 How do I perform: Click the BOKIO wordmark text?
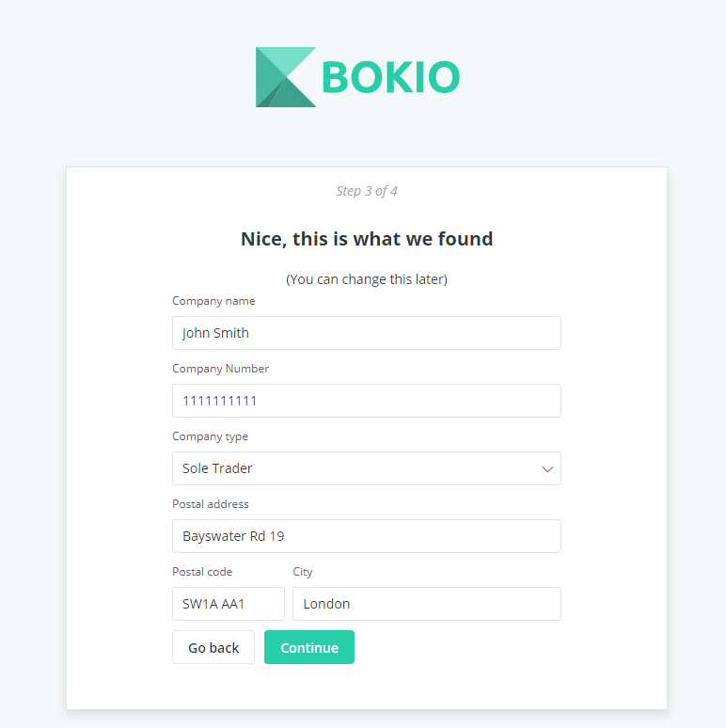tap(391, 77)
